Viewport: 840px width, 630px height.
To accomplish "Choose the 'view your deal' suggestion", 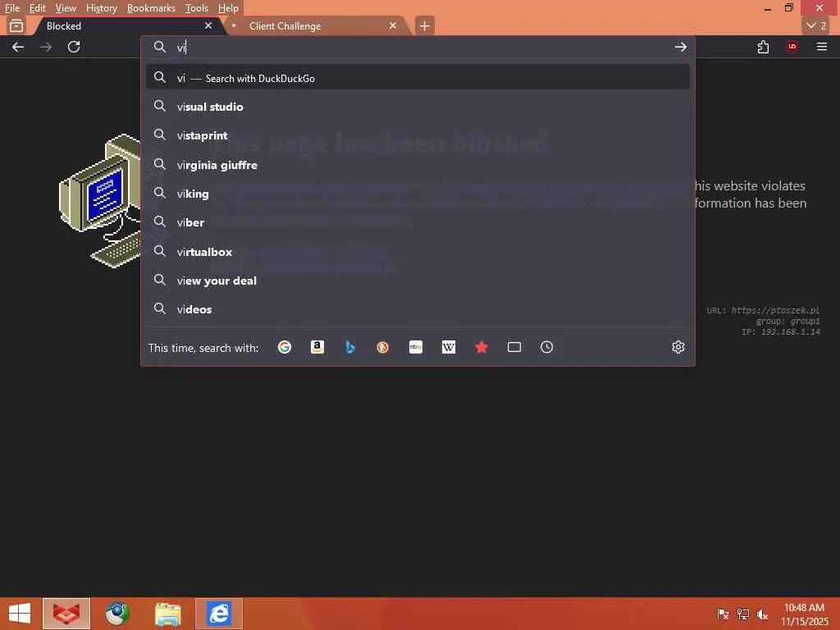I will (418, 281).
